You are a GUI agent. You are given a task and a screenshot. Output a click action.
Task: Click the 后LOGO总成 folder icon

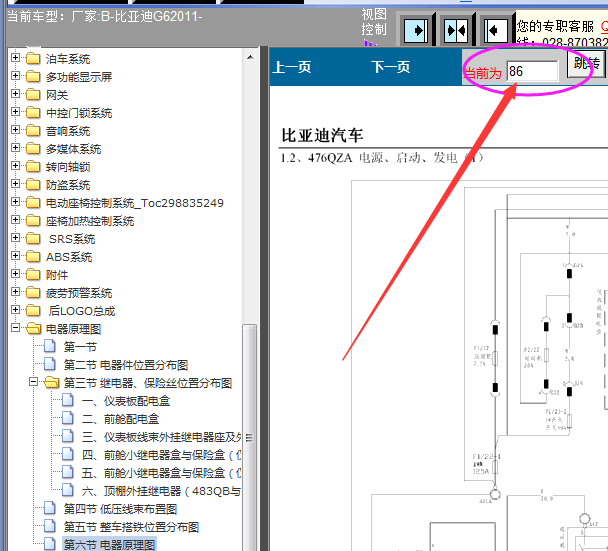click(33, 311)
